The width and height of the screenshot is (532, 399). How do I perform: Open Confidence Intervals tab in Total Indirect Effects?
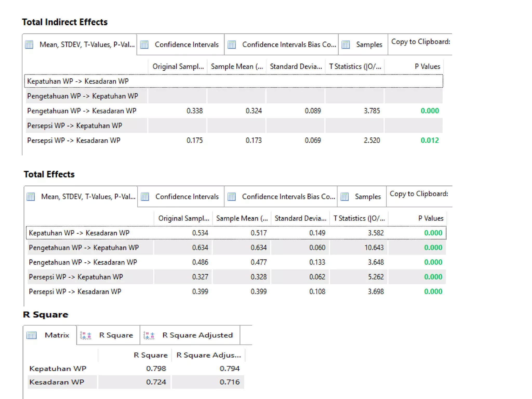[x=187, y=45]
